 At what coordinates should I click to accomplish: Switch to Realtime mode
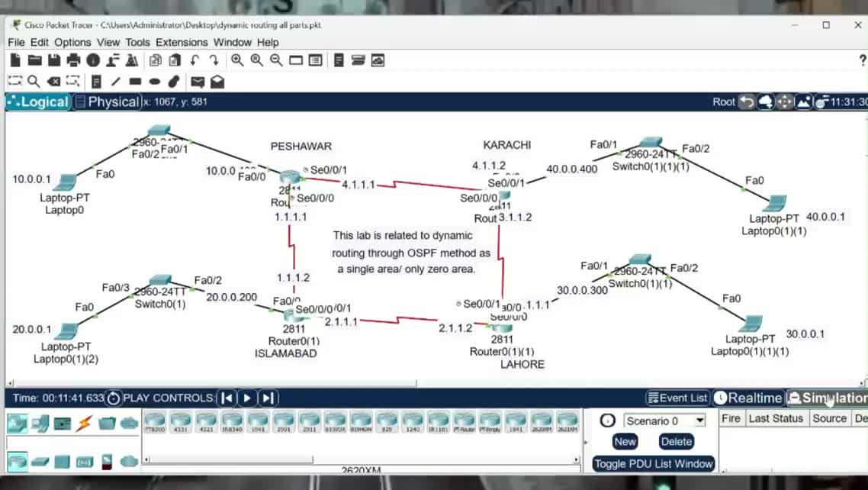tap(748, 398)
